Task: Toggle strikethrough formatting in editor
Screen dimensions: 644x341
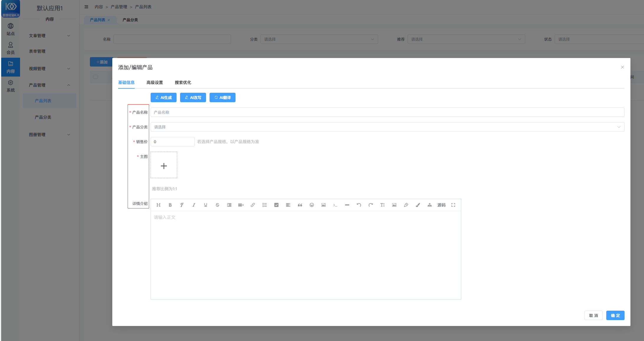Action: pos(217,205)
